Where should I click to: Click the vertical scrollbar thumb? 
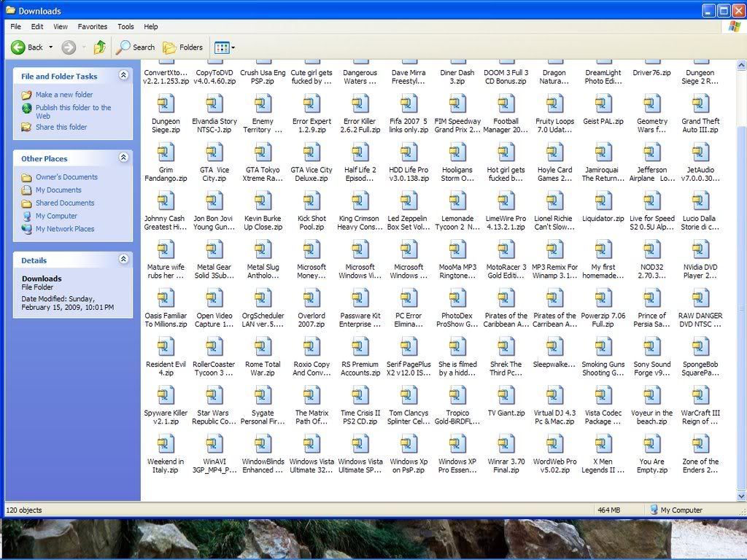point(741,308)
